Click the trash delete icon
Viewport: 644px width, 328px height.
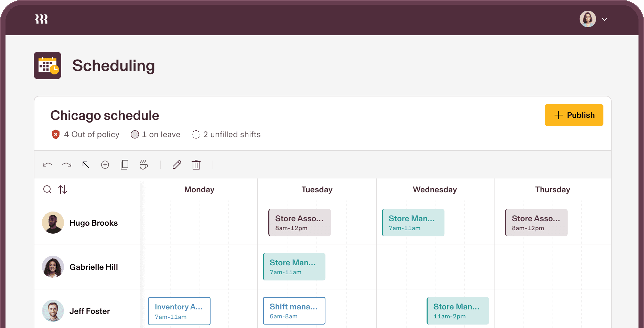[x=196, y=165]
